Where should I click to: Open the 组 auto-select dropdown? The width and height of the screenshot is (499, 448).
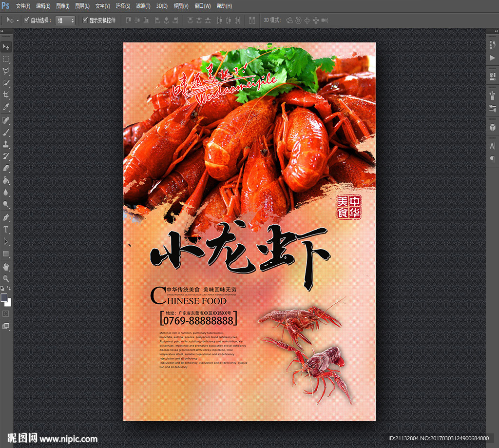click(x=65, y=20)
